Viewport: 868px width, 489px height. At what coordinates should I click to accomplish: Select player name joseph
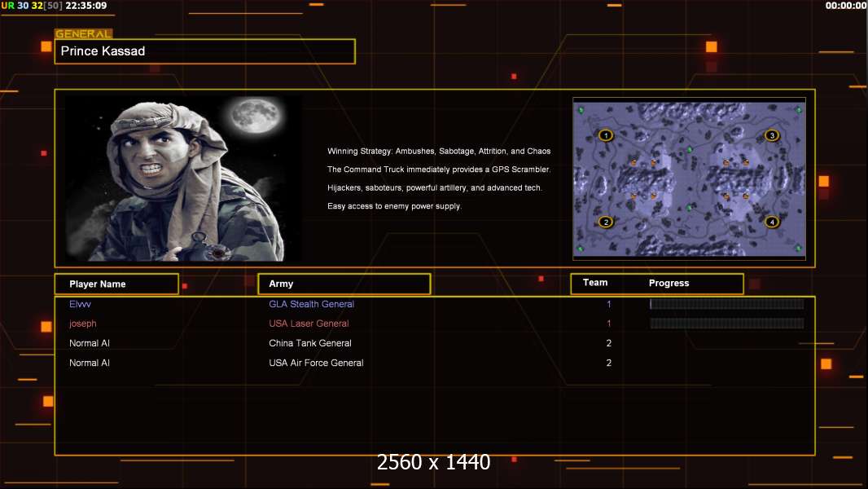[82, 324]
